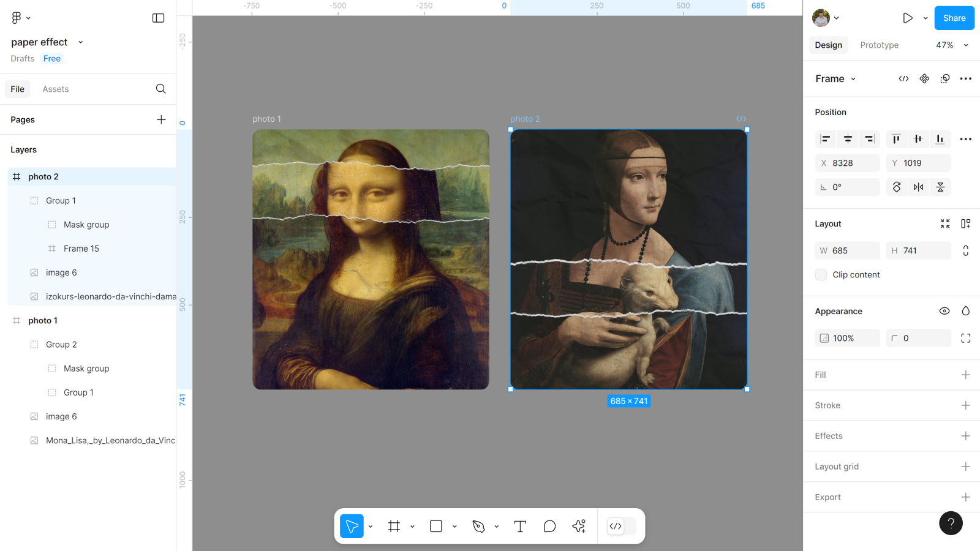The image size is (980, 551).
Task: Toggle Appearance visibility eye icon
Action: click(944, 311)
